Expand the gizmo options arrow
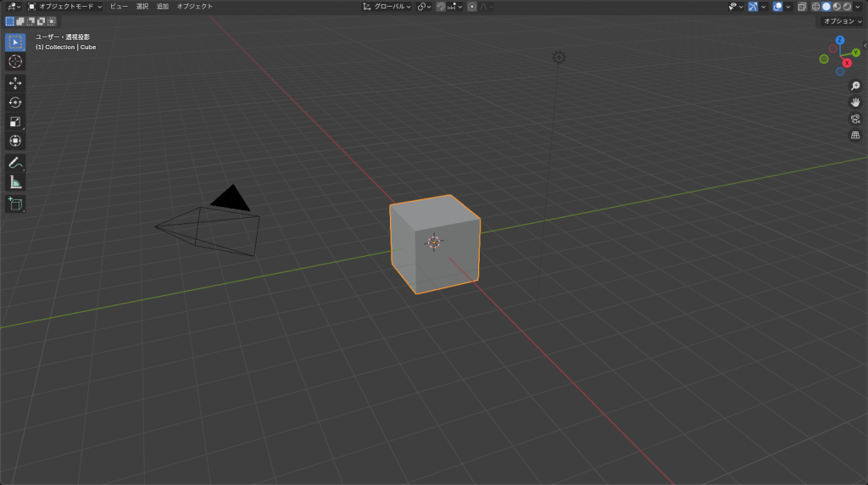 point(764,7)
